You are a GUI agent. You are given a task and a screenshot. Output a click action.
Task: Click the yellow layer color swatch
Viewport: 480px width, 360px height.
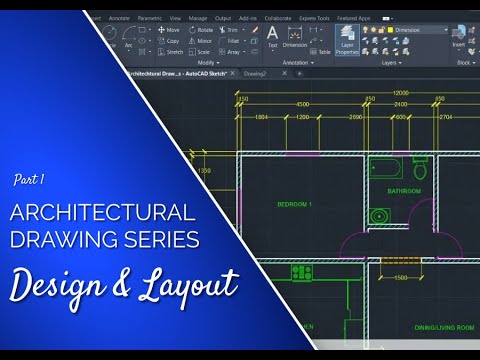click(x=390, y=30)
